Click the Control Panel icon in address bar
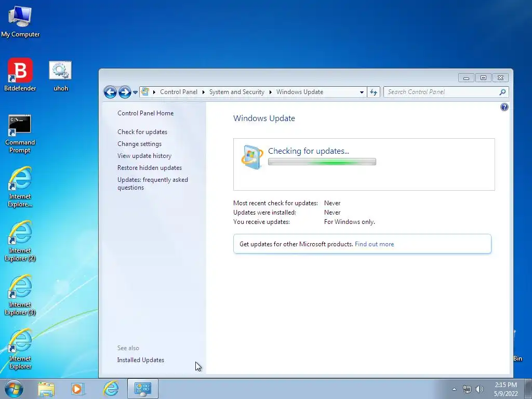The image size is (532, 399). tap(145, 91)
